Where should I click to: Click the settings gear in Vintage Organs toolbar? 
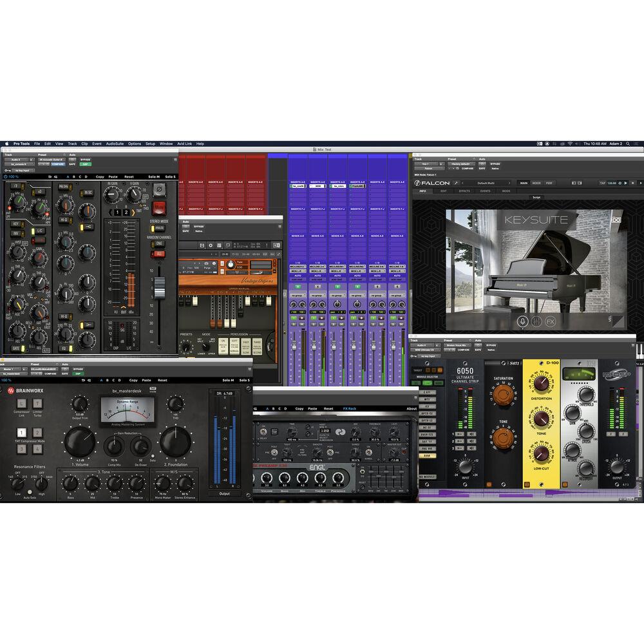[211, 245]
